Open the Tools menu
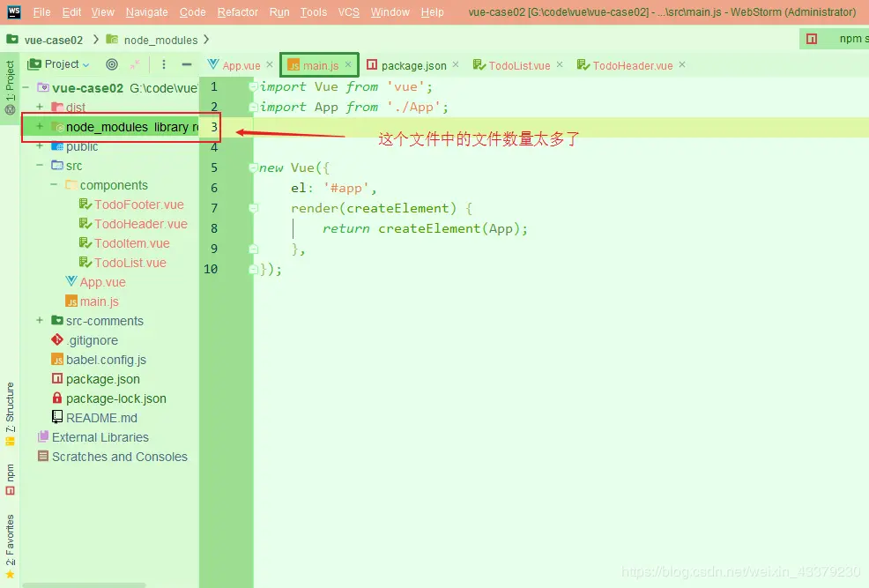This screenshot has height=588, width=869. [x=314, y=11]
